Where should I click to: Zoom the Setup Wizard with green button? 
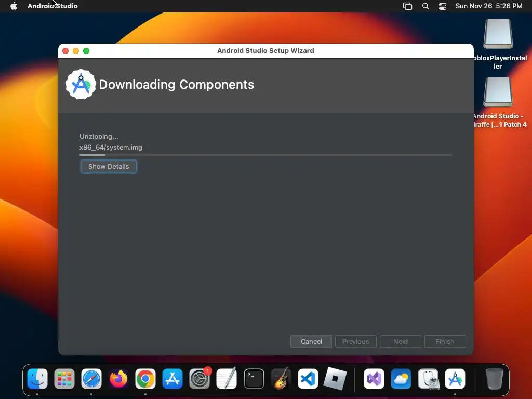click(x=86, y=51)
